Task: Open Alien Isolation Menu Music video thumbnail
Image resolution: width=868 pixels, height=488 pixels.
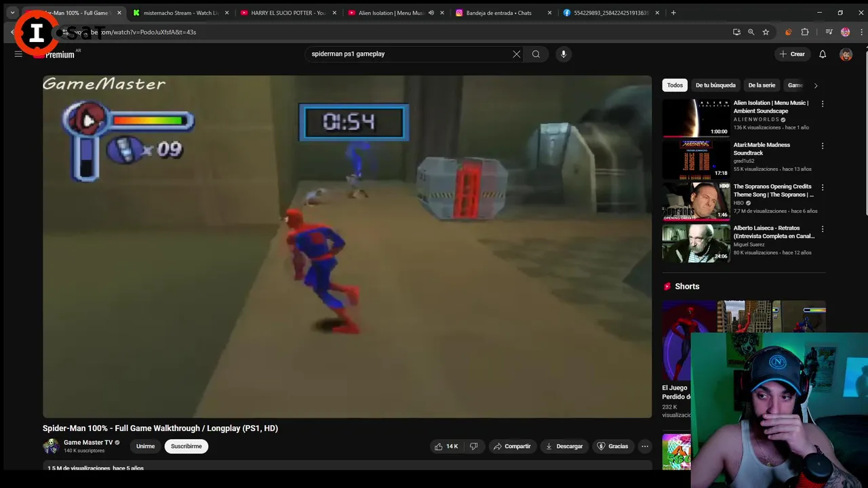Action: coord(696,118)
